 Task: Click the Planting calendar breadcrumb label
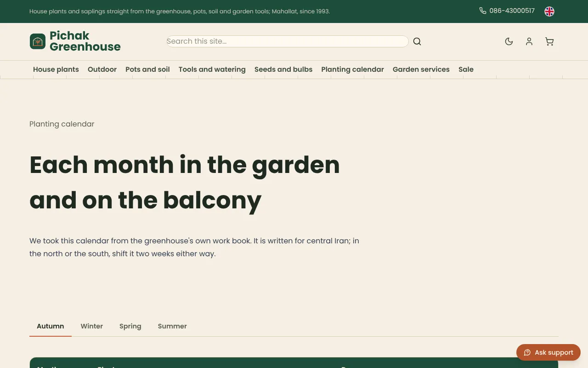pyautogui.click(x=62, y=124)
